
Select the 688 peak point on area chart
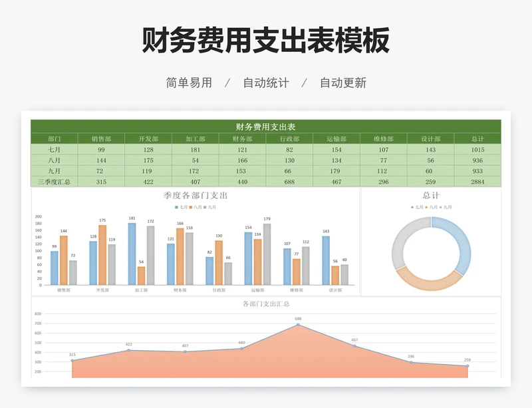298,325
